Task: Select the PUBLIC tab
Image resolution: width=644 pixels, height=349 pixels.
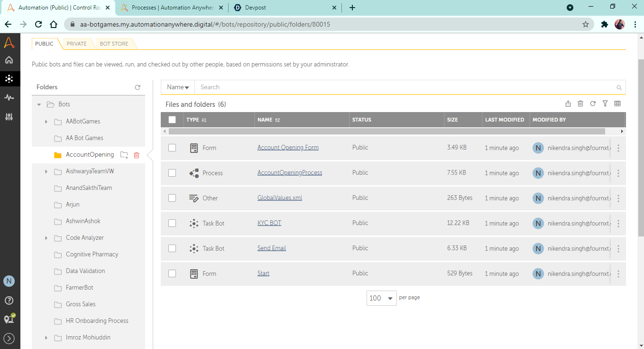Action: click(x=45, y=44)
